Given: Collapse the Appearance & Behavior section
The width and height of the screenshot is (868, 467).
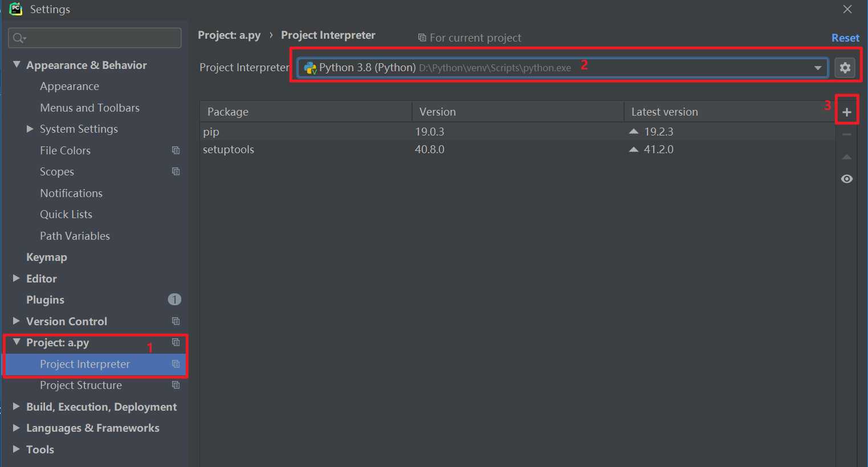Looking at the screenshot, I should coord(17,64).
